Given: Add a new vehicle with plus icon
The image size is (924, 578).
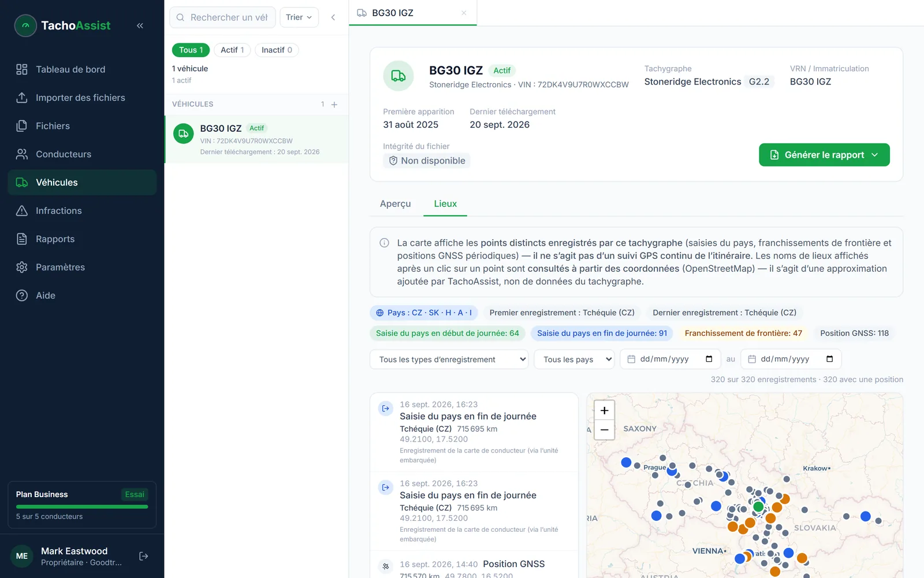Looking at the screenshot, I should 334,105.
